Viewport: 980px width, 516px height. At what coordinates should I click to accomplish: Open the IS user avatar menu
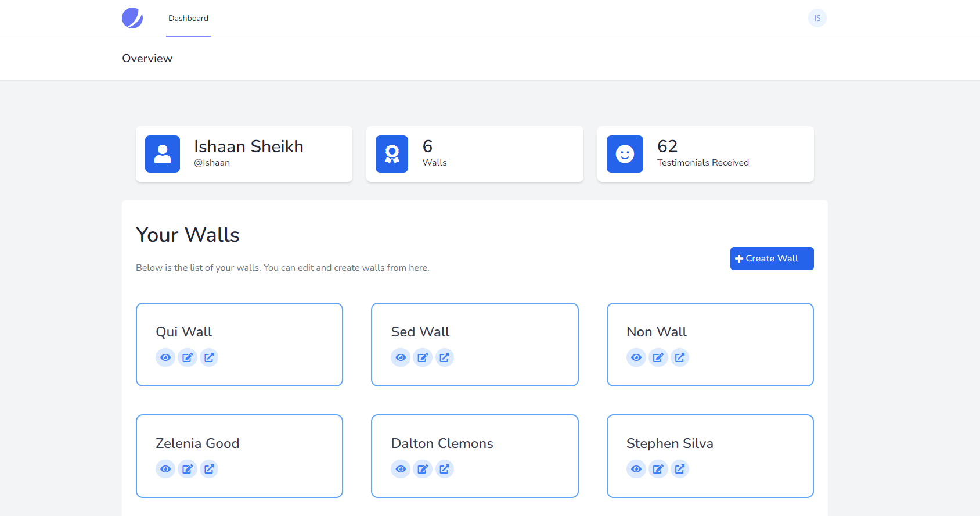pos(817,18)
